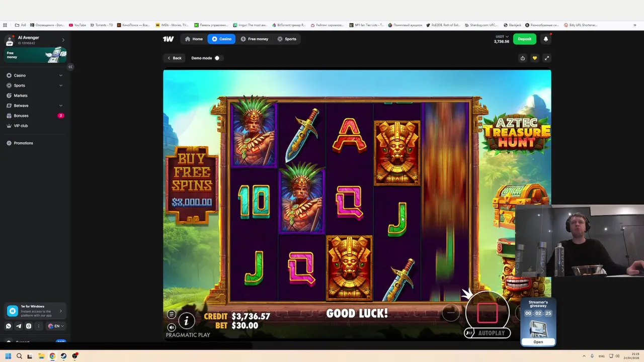This screenshot has height=362, width=644.
Task: Switch to the Sports tab
Action: [287, 39]
